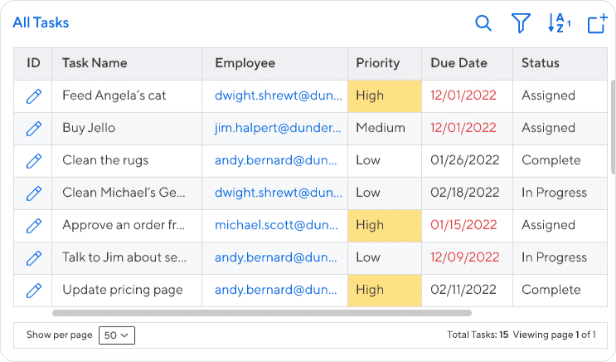This screenshot has width=616, height=362.
Task: Open the Show per page 50 dropdown
Action: [x=117, y=335]
